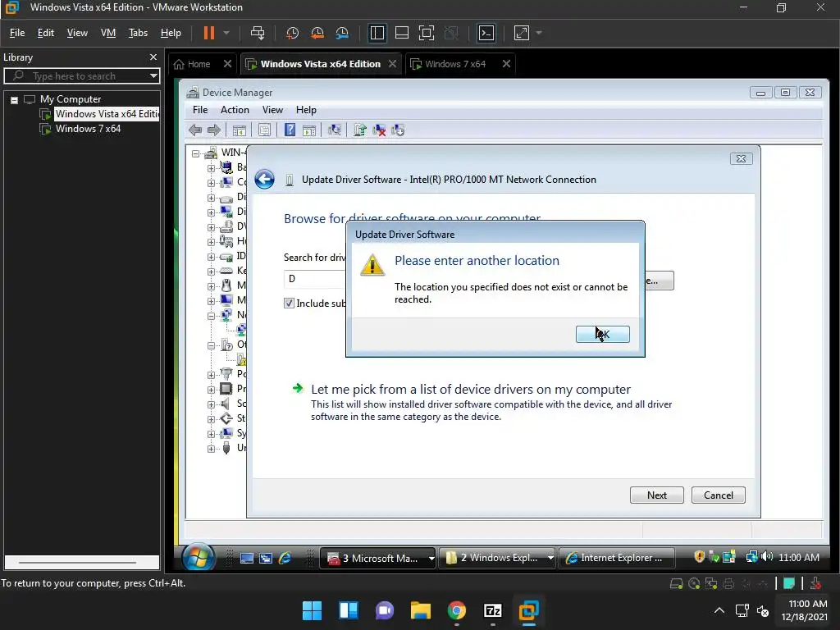The image size is (840, 630).
Task: Open the snapshot manager icon
Action: click(342, 33)
